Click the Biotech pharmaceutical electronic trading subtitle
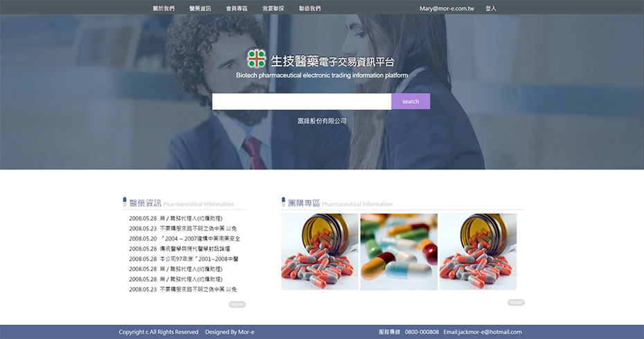This screenshot has height=339, width=644. [322, 75]
